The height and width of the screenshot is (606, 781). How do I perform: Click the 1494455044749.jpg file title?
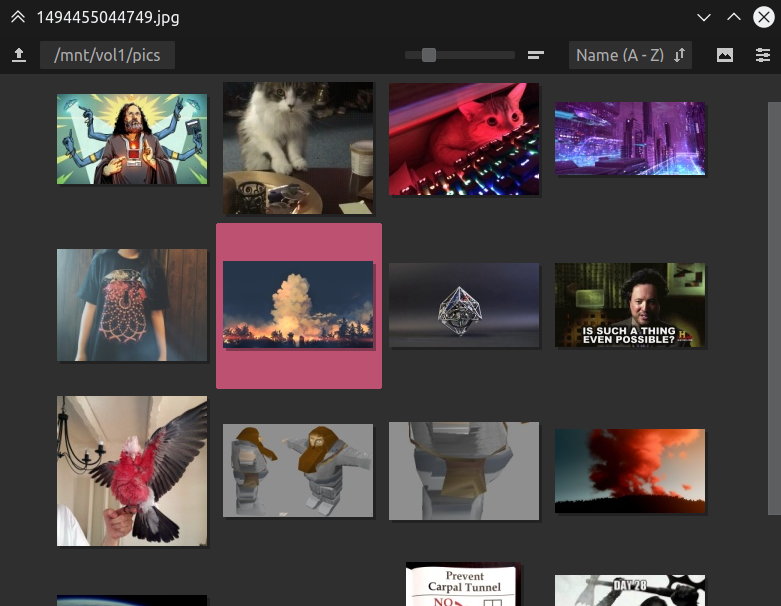(108, 17)
